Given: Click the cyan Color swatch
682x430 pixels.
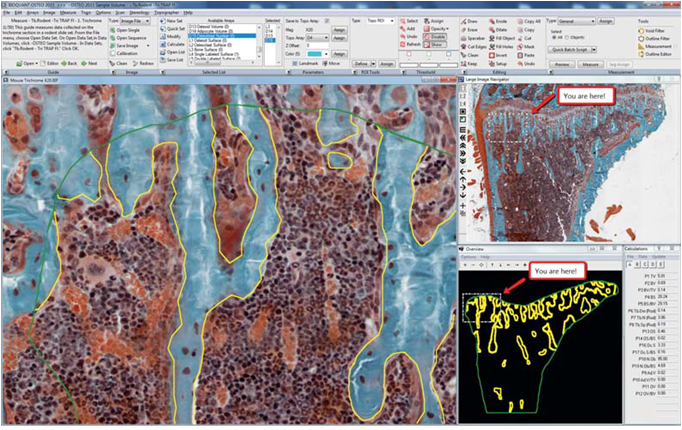Looking at the screenshot, I should click(x=313, y=54).
